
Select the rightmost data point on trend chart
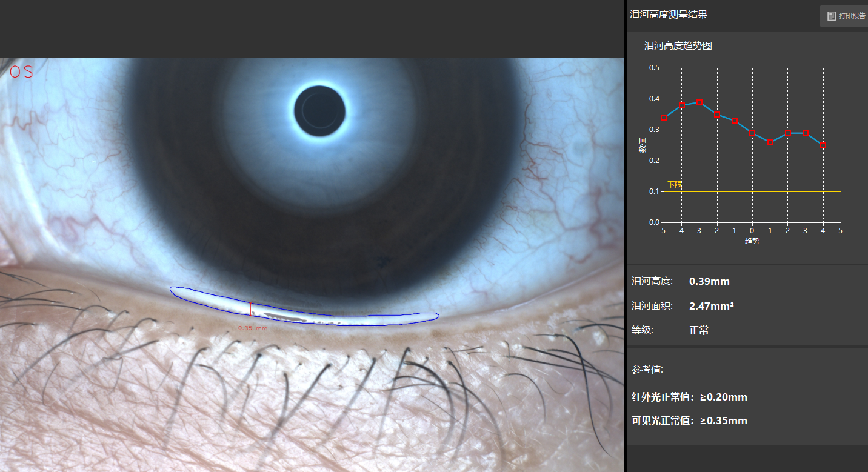[823, 145]
